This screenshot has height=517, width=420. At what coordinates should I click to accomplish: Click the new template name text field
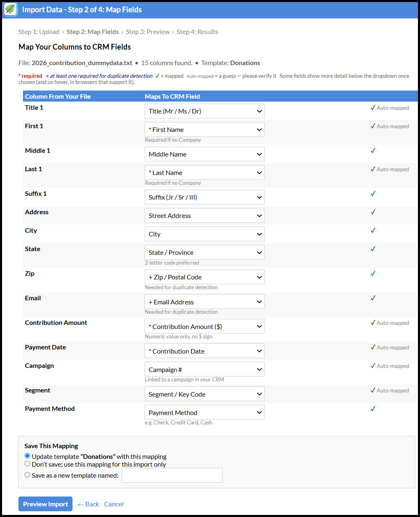tap(172, 475)
